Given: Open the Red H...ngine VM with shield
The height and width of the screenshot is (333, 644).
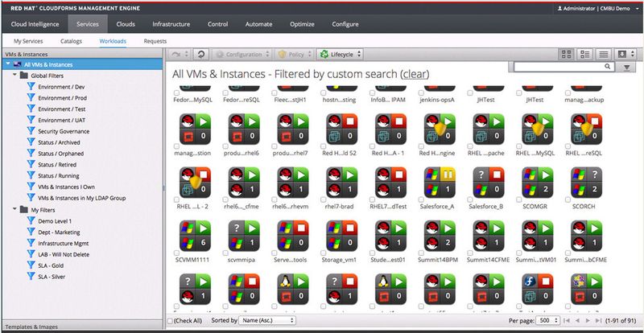Looking at the screenshot, I should point(440,129).
